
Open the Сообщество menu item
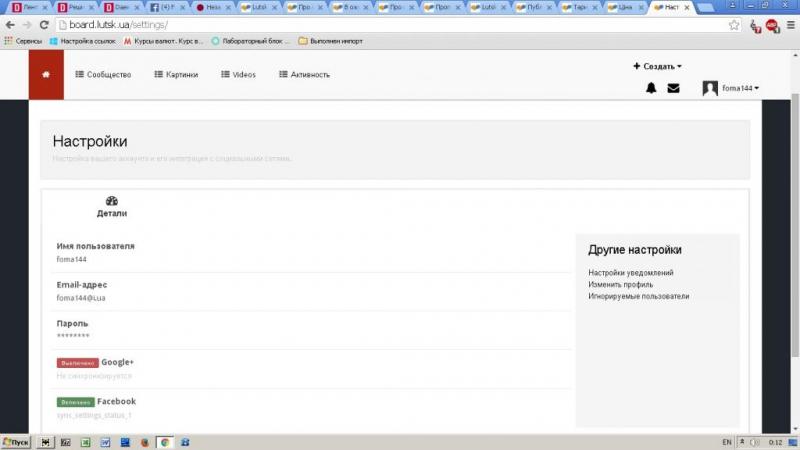point(104,75)
